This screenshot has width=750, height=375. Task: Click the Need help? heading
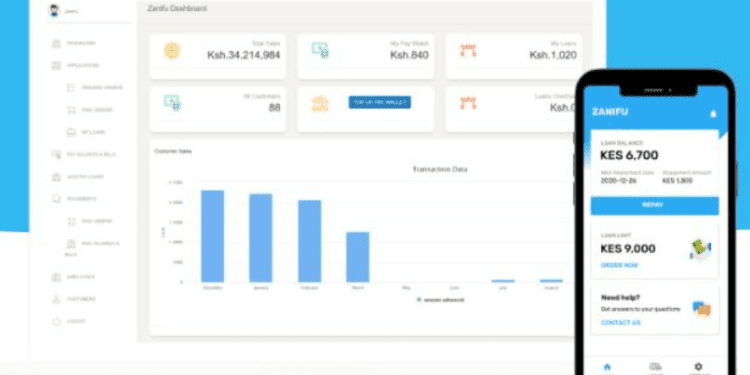coord(620,298)
